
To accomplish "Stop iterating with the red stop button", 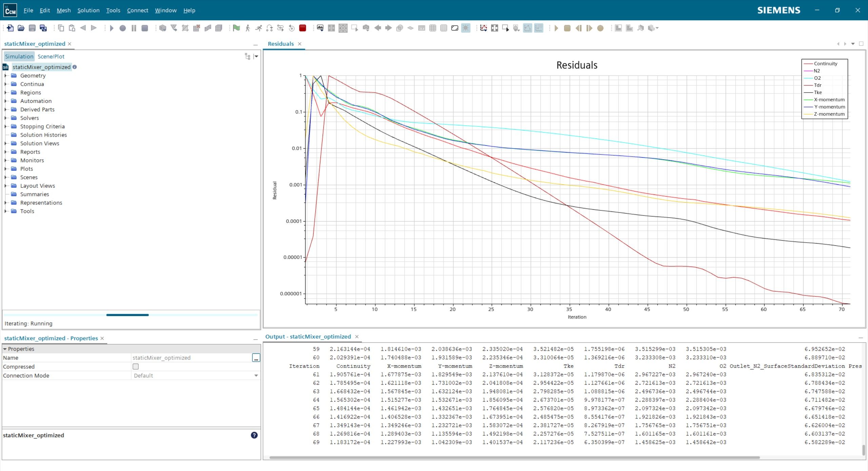I will pos(303,28).
